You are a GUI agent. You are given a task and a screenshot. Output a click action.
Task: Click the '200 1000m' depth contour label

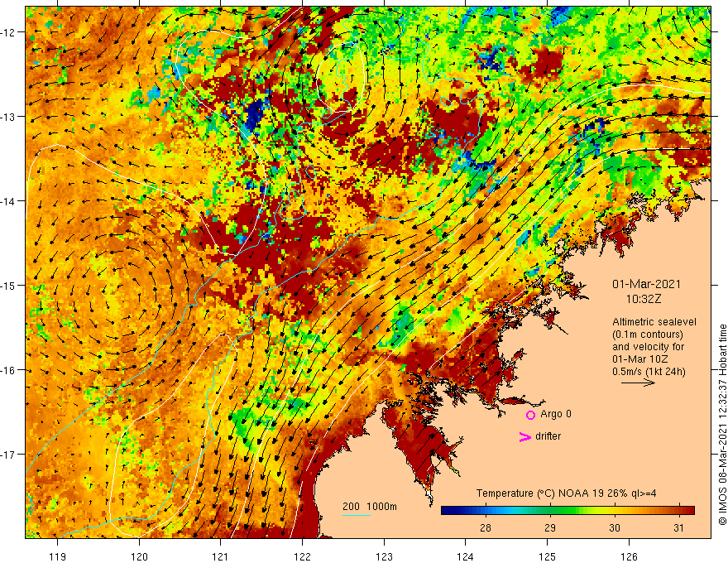pyautogui.click(x=370, y=507)
